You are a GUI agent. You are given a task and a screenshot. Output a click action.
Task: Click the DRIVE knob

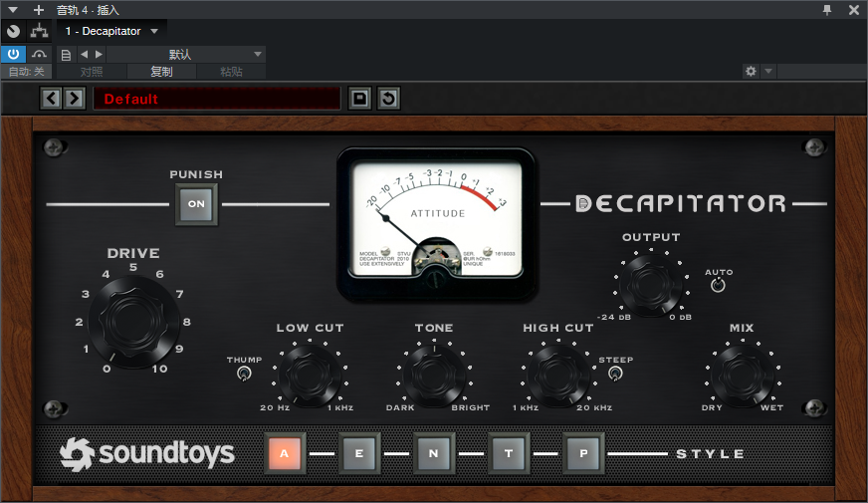click(133, 322)
